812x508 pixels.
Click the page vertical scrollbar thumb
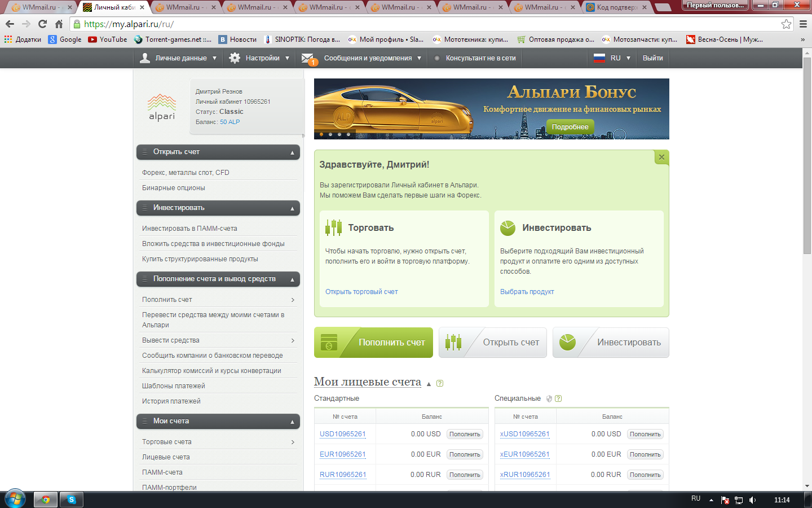[x=807, y=155]
